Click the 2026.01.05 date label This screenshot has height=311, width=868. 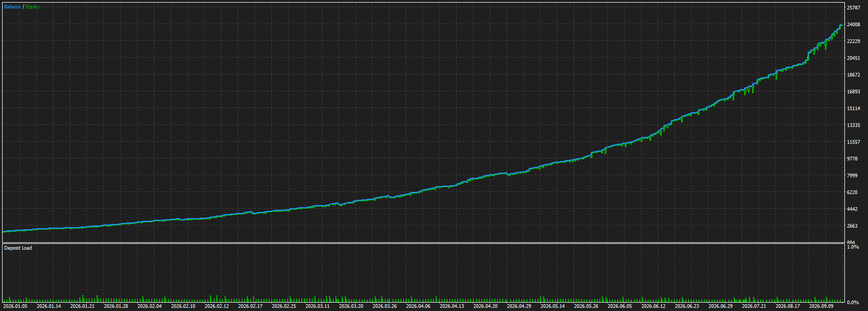[x=15, y=306]
